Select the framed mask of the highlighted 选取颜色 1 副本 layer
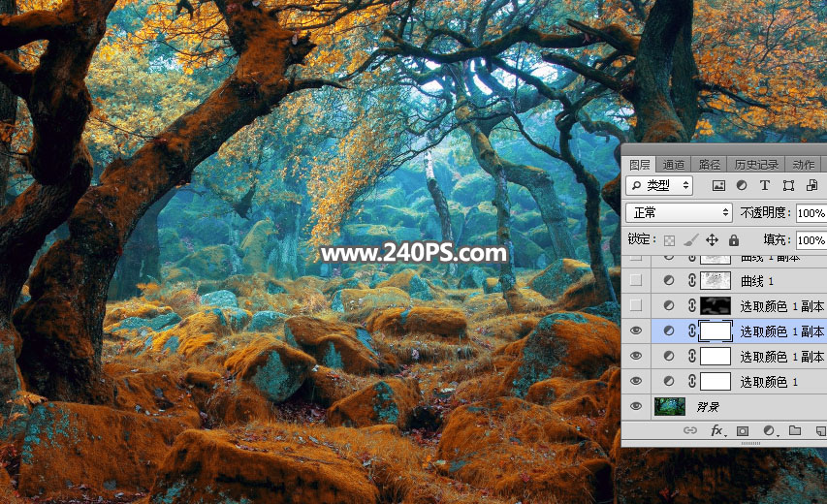This screenshot has width=827, height=504. pos(716,331)
